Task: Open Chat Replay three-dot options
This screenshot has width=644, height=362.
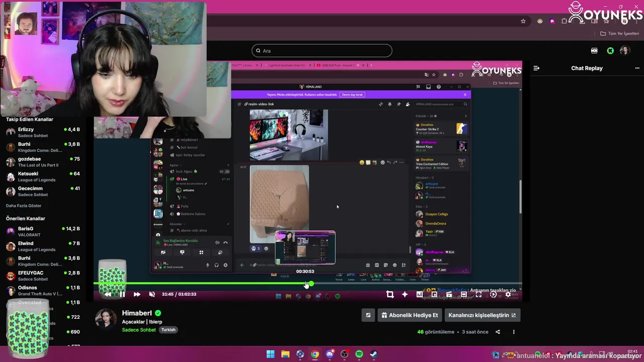Action: click(x=637, y=68)
